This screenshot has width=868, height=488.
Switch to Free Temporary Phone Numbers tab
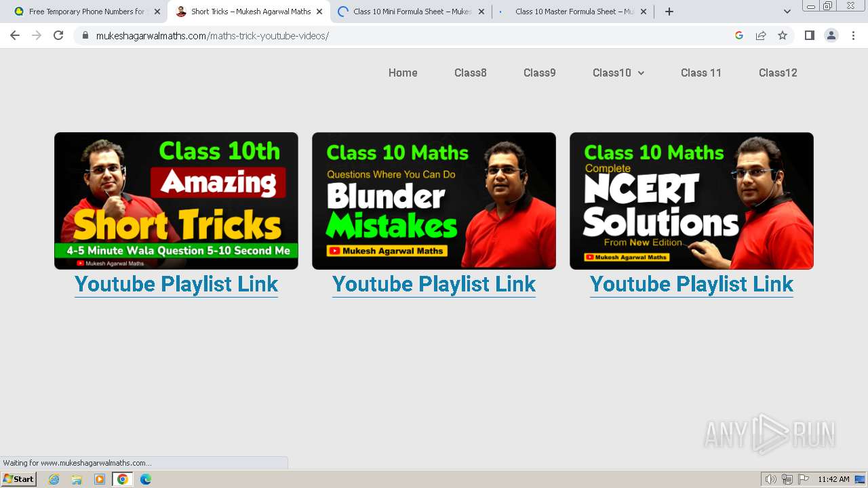pos(86,12)
